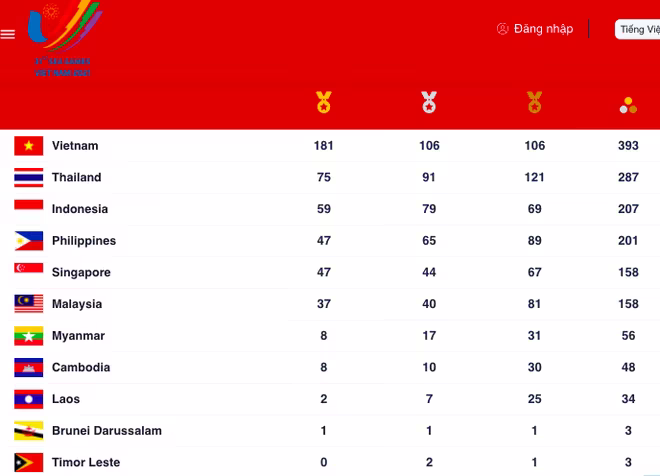Click the Philippines flag icon
The image size is (660, 476).
point(28,241)
